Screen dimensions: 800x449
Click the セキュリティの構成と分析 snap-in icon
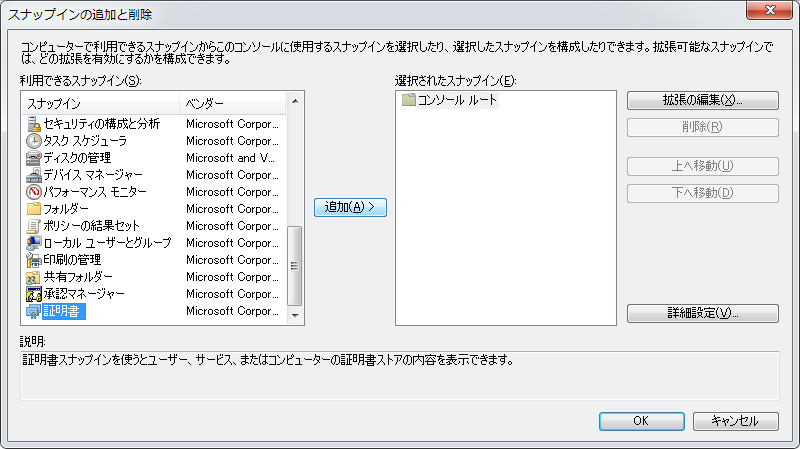click(x=33, y=124)
